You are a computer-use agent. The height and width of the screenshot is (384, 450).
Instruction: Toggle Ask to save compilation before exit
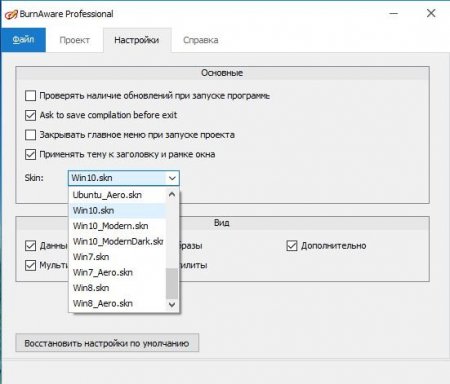pos(30,115)
